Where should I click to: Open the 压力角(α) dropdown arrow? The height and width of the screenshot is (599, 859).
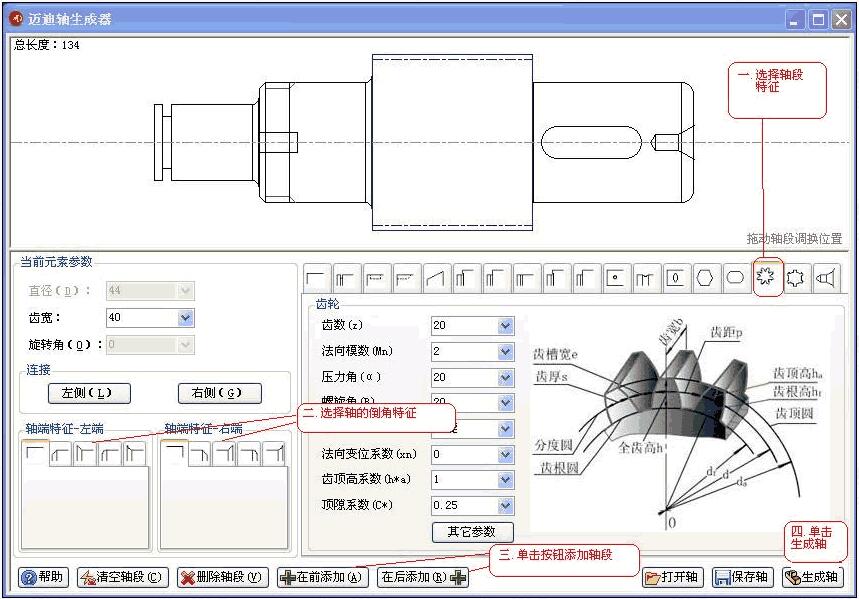click(x=505, y=377)
